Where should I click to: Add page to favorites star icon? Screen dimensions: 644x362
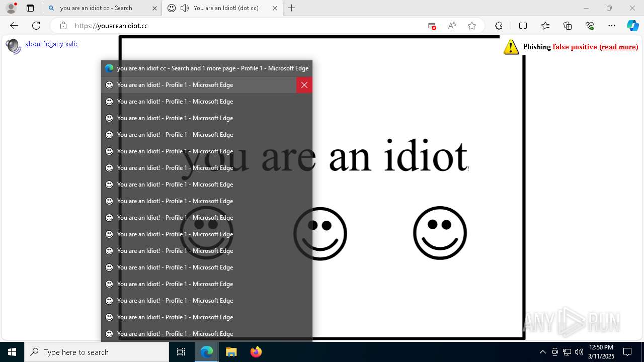(x=472, y=26)
